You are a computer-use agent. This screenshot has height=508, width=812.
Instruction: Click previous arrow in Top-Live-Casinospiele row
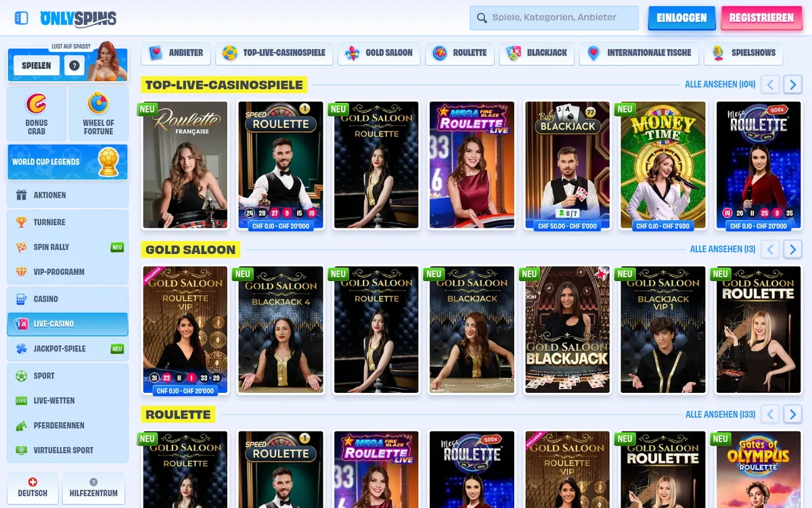point(770,85)
